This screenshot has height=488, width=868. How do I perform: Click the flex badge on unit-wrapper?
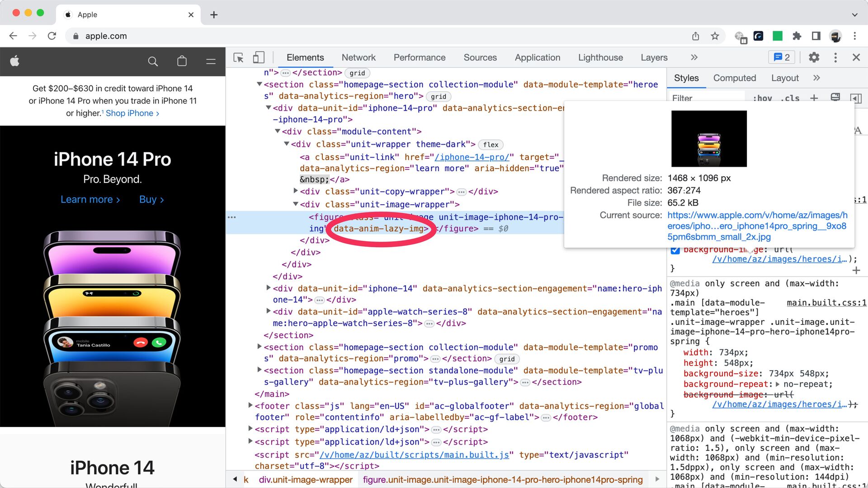coord(491,145)
